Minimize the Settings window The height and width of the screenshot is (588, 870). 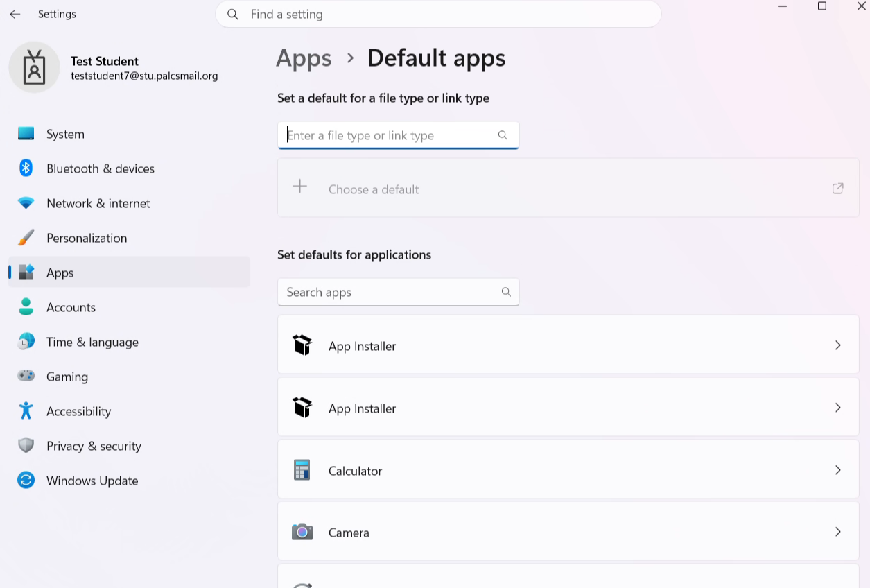[x=783, y=6]
